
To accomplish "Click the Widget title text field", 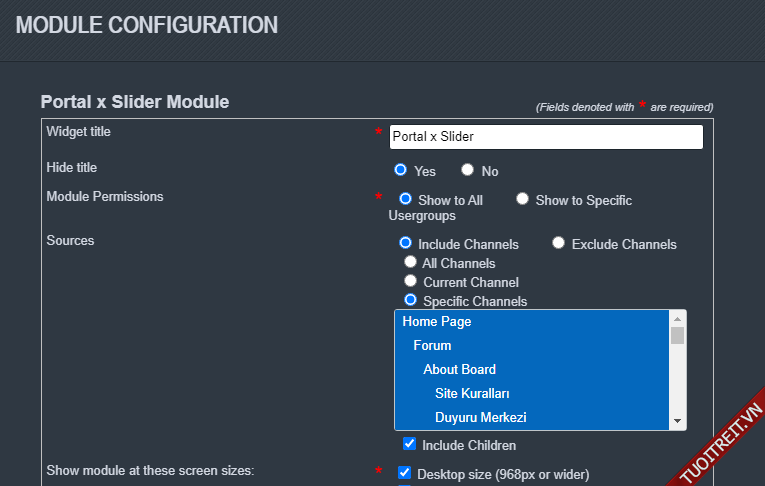I will pos(545,137).
